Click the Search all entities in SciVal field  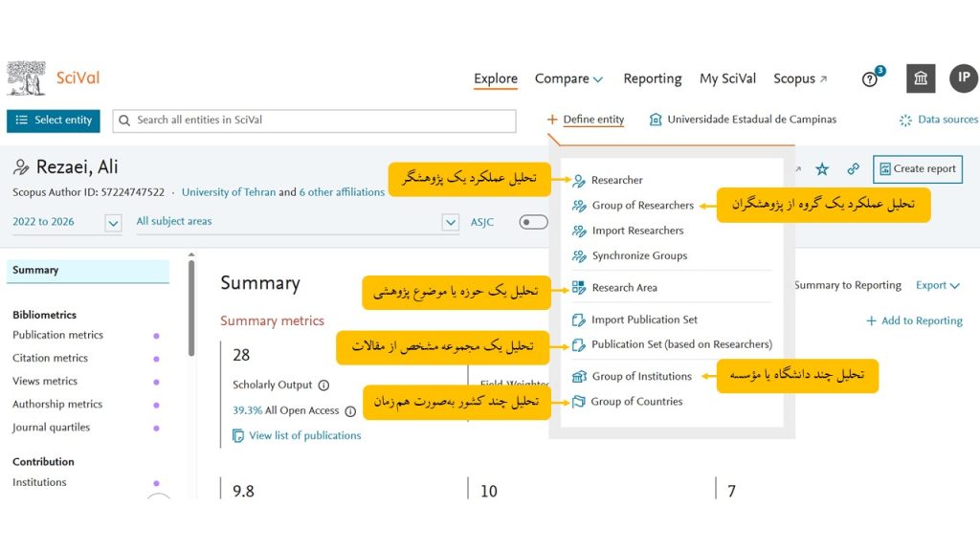[314, 121]
